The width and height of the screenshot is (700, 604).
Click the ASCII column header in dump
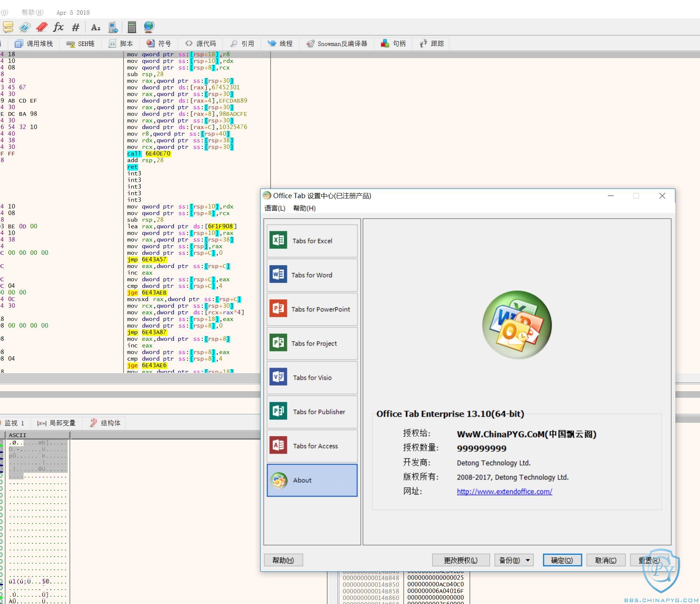point(38,435)
